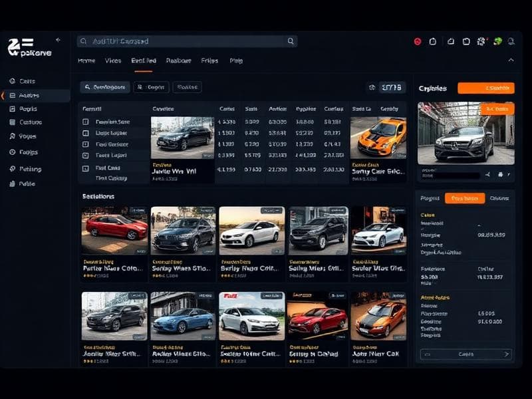The height and width of the screenshot is (399, 532).
Task: Select the highlighted sidebar item with the list icon
Action: point(37,96)
